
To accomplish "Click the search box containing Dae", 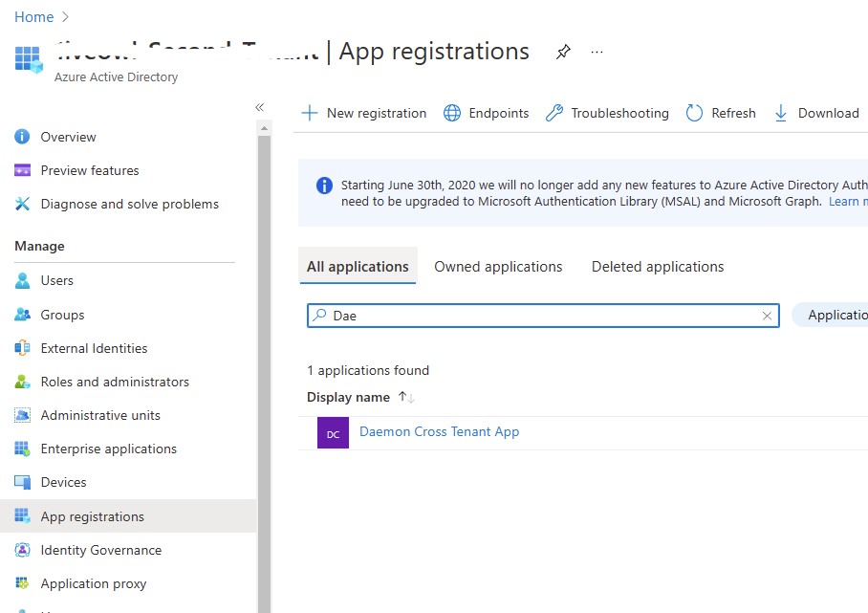I will coord(543,316).
